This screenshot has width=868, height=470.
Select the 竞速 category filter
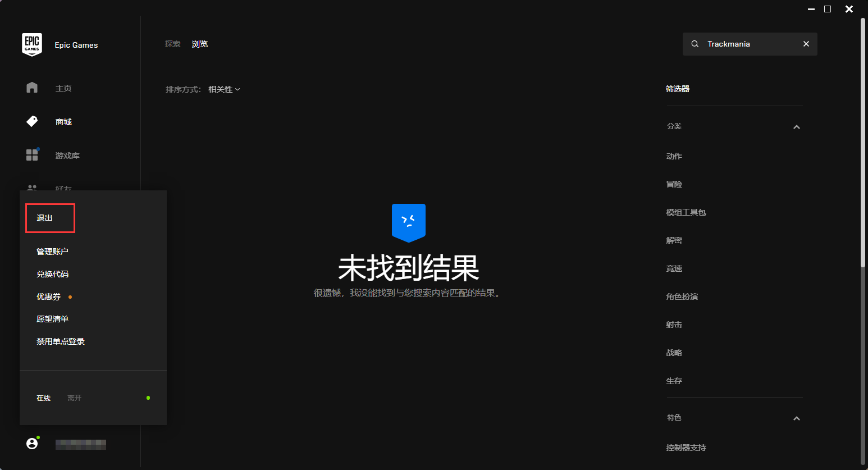[x=674, y=268]
